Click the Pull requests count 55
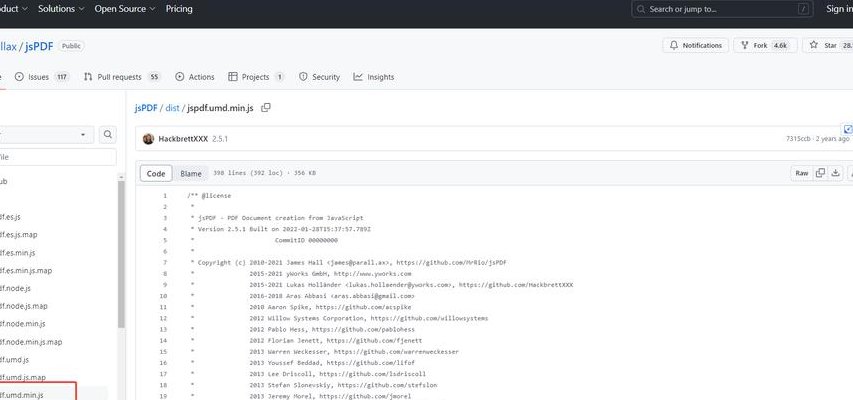The height and width of the screenshot is (400, 853). [154, 77]
